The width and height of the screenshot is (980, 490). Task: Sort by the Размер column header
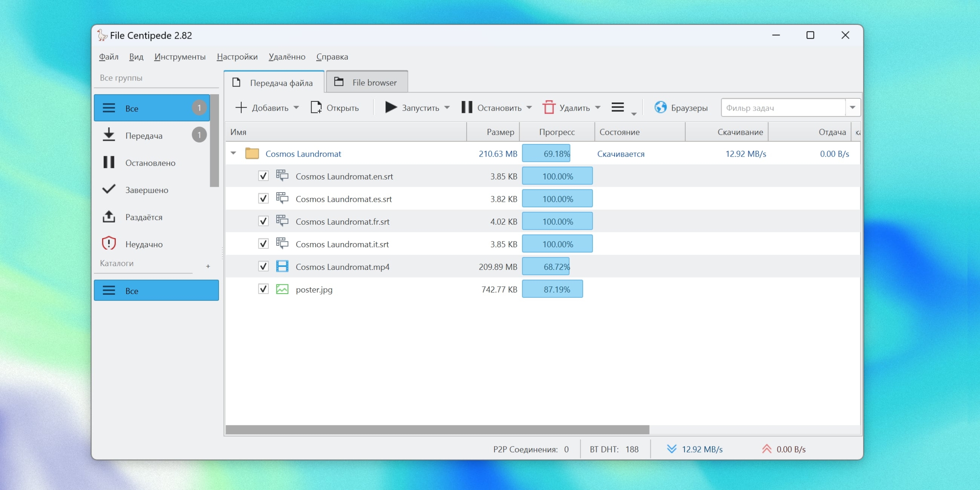493,132
